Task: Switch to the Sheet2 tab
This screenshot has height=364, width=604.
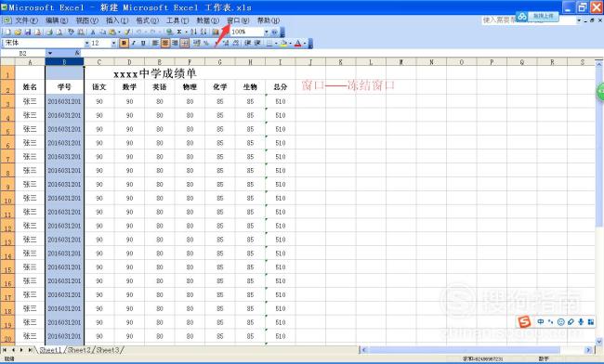Action: pyautogui.click(x=79, y=350)
